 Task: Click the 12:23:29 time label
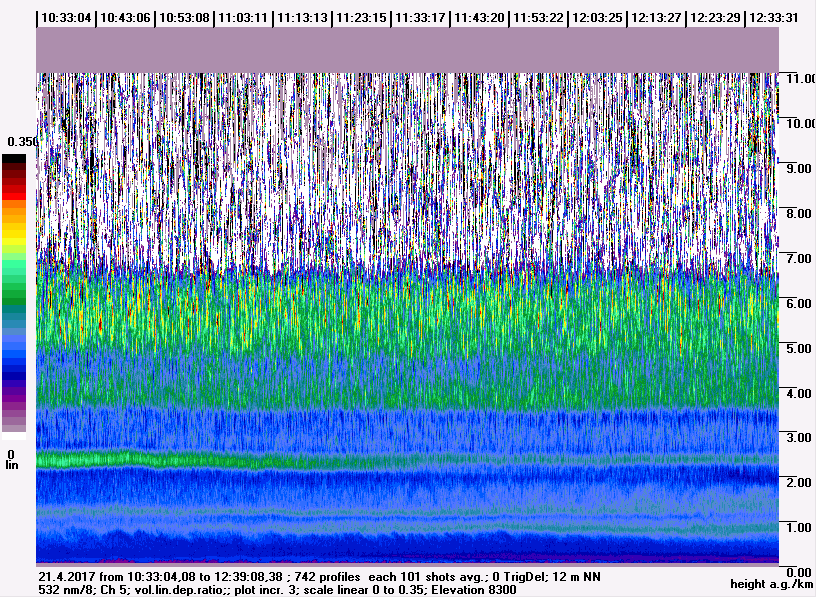point(715,18)
